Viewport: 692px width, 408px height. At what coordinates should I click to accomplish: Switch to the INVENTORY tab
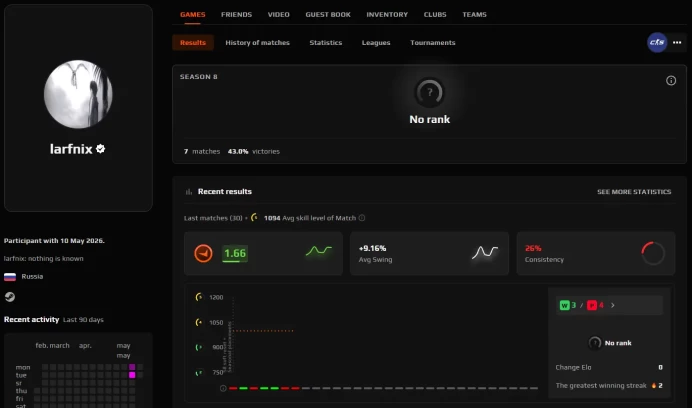click(387, 15)
